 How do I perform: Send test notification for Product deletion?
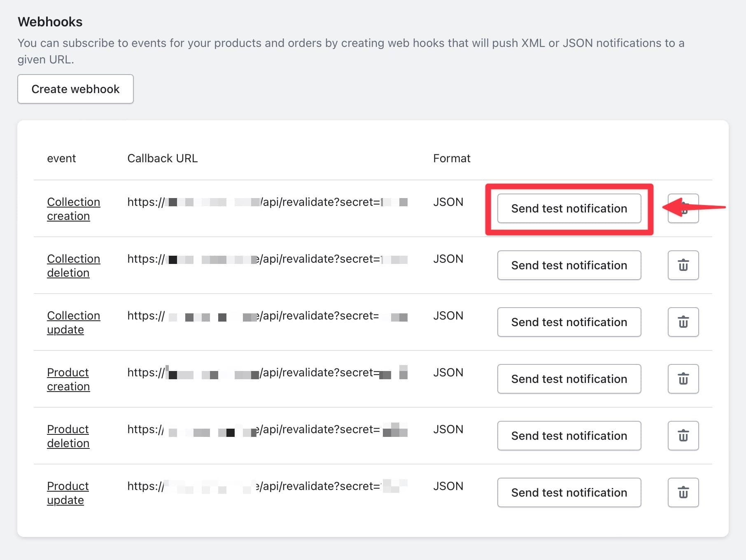click(569, 436)
